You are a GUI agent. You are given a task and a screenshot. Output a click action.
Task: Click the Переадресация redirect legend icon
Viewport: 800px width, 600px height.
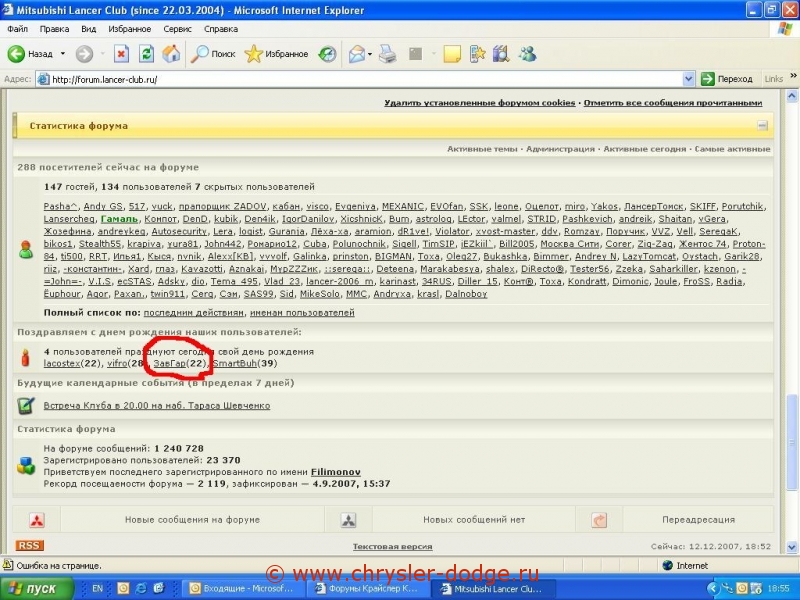click(599, 520)
